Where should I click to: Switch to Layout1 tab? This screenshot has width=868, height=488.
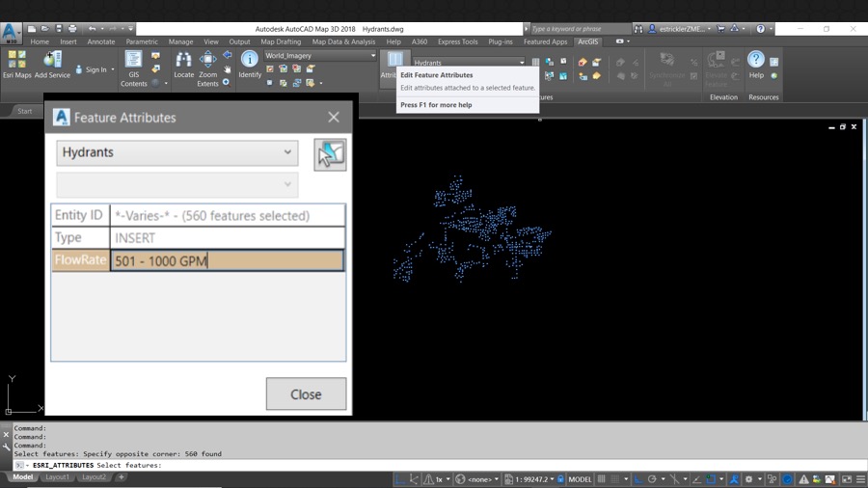pyautogui.click(x=57, y=477)
